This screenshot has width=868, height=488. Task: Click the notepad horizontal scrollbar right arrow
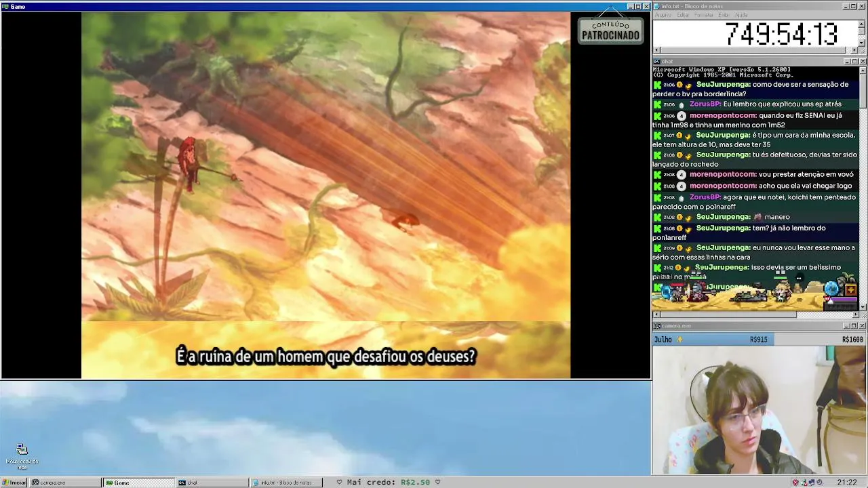point(854,50)
